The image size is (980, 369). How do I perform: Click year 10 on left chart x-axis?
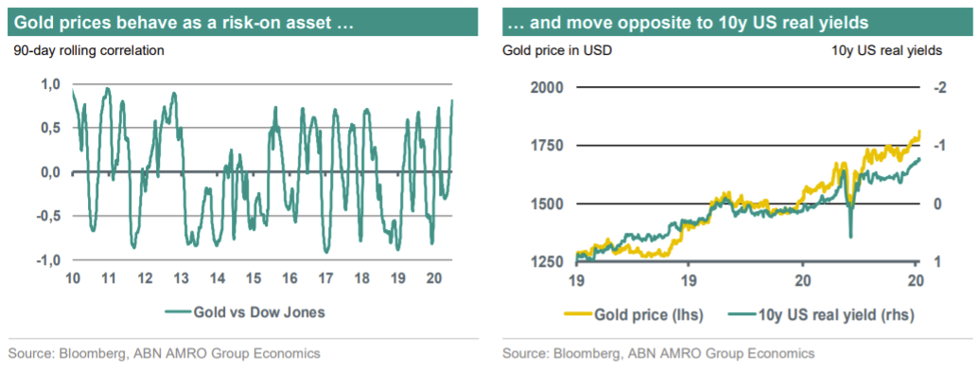click(x=72, y=278)
